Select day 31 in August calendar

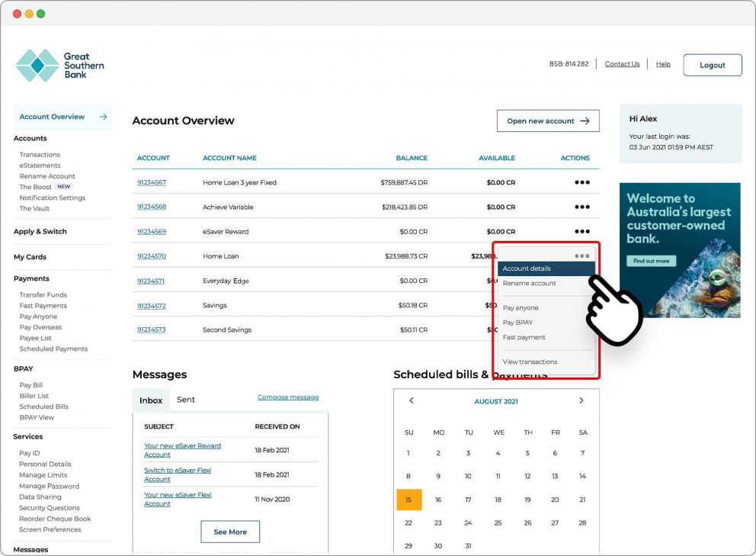468,546
